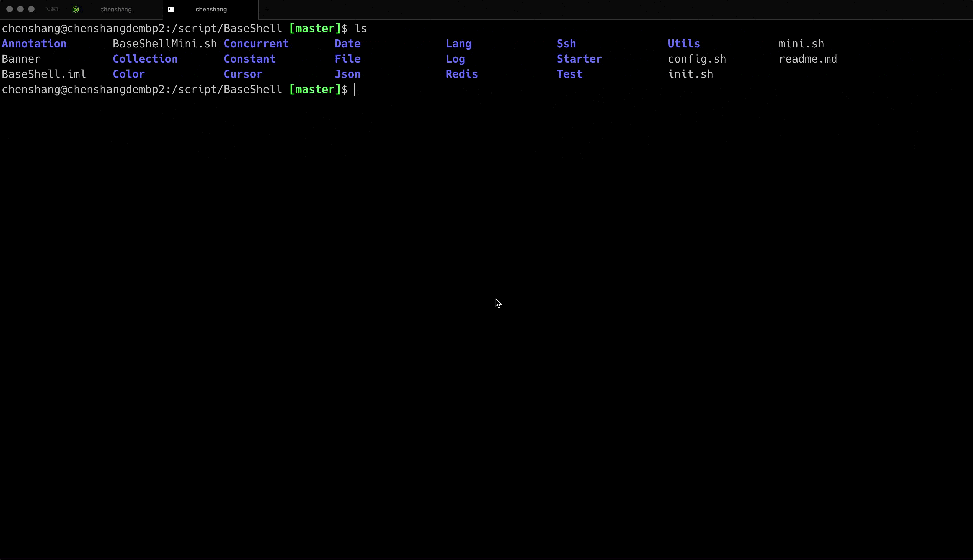The height and width of the screenshot is (560, 973).
Task: Select the active second chenshang tab
Action: pos(211,9)
